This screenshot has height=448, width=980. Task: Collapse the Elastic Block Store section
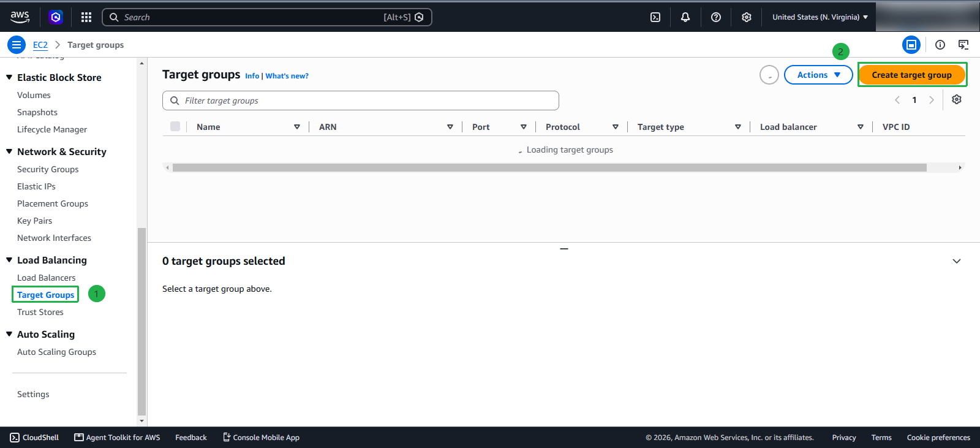click(x=9, y=77)
